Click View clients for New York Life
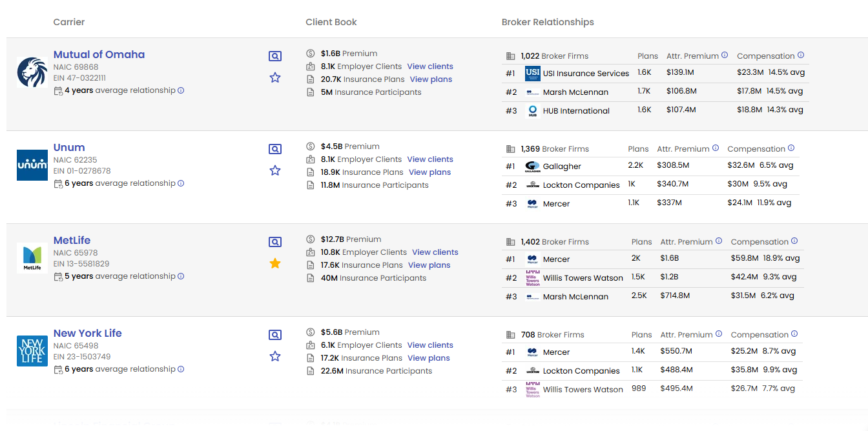The width and height of the screenshot is (868, 431). (430, 345)
